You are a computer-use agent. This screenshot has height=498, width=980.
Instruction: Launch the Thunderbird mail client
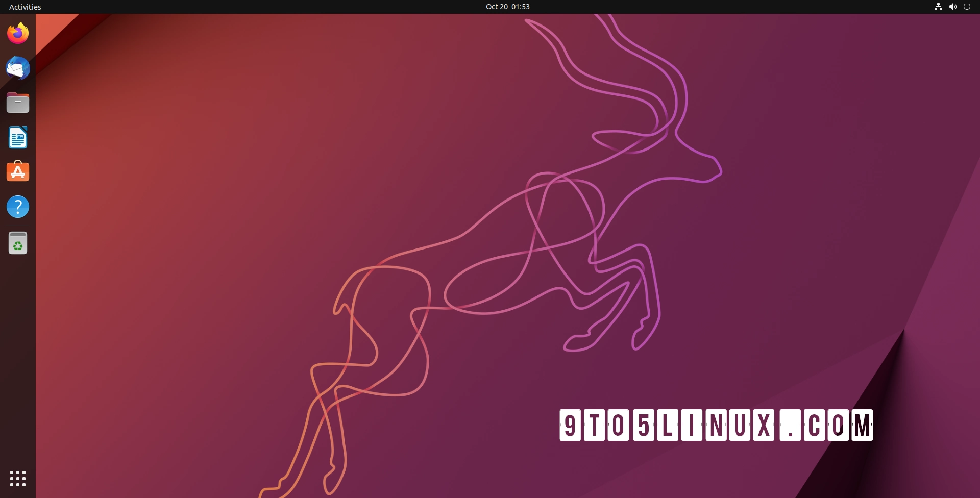(x=17, y=68)
